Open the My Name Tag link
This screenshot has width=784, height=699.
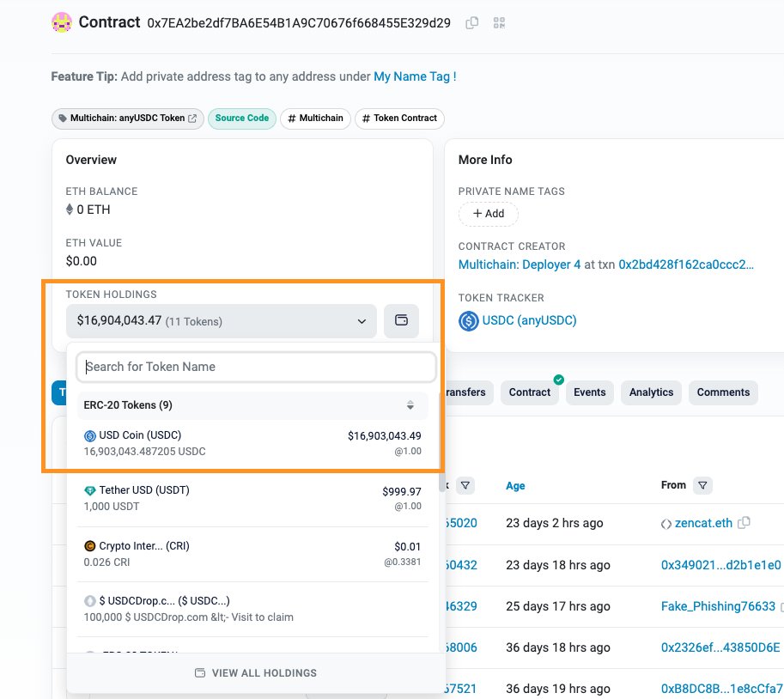[415, 76]
